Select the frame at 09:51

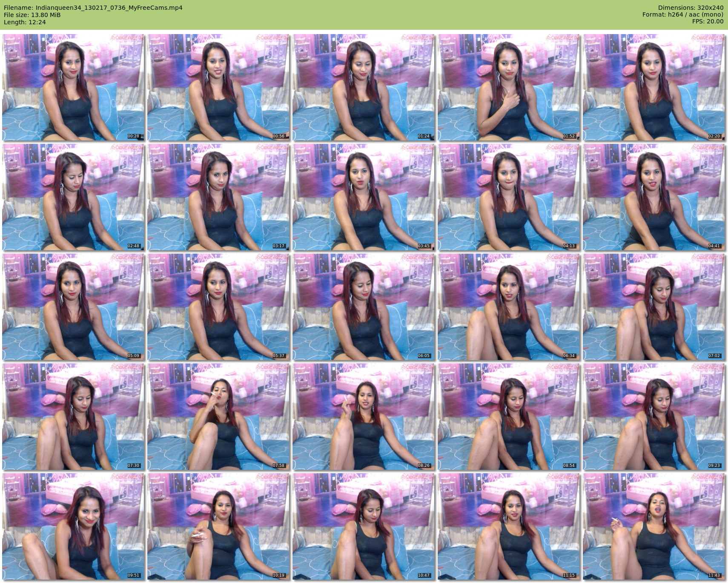[73, 526]
